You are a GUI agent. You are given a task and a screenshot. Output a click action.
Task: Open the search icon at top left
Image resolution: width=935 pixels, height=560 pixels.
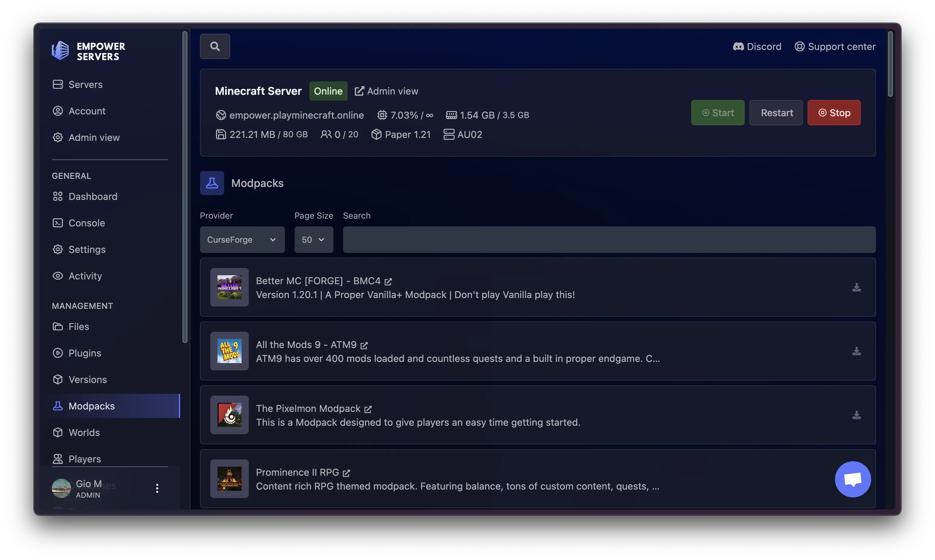click(x=215, y=46)
